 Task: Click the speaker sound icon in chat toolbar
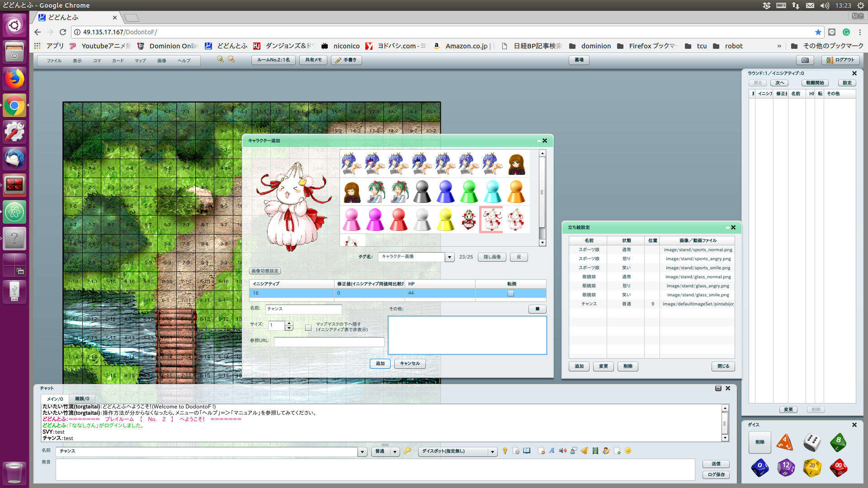562,451
